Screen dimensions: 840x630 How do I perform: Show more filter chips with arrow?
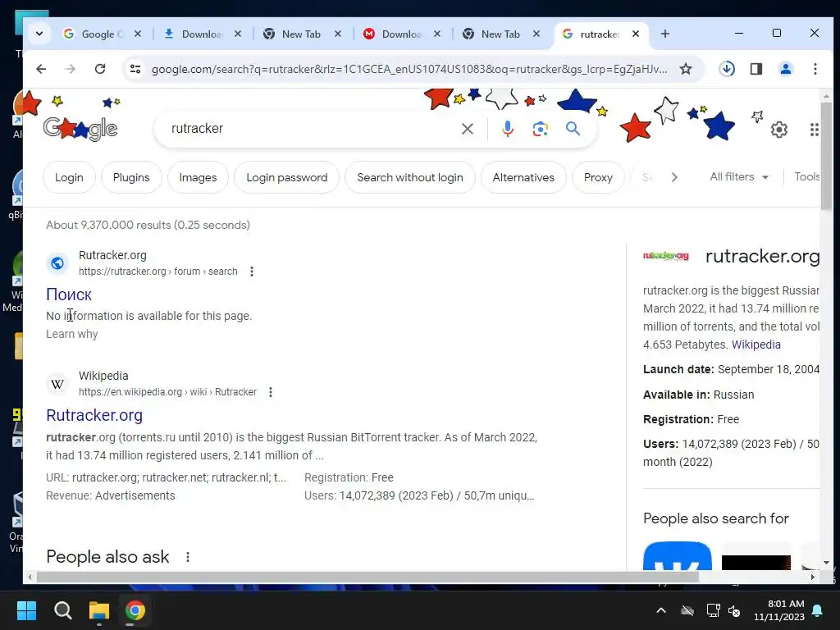[674, 177]
